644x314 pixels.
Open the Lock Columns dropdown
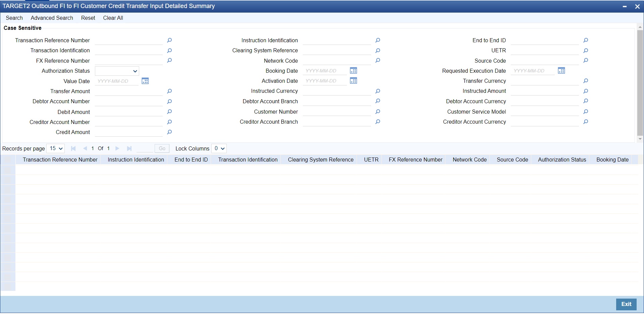point(219,148)
